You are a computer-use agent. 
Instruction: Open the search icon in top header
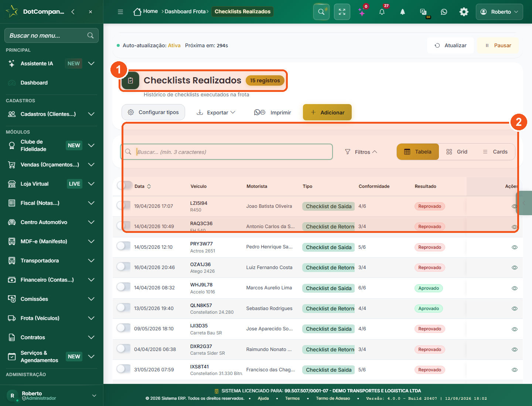(x=321, y=12)
